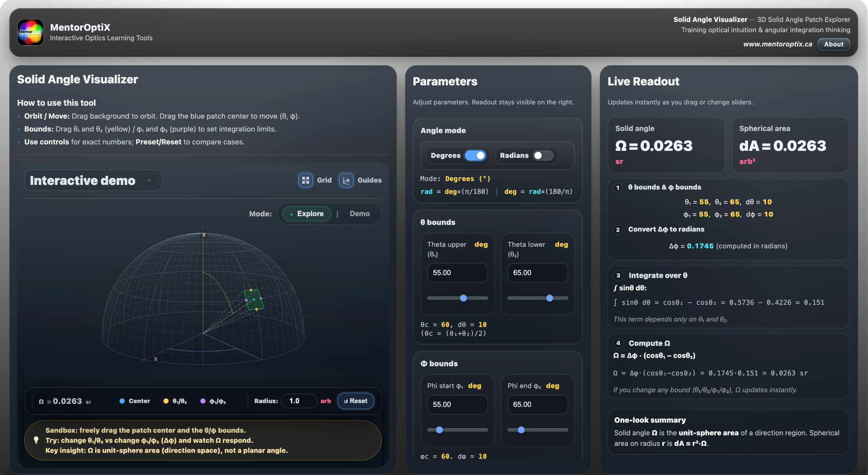Open the www.mentoroptix.ca link
The width and height of the screenshot is (868, 475).
click(777, 44)
